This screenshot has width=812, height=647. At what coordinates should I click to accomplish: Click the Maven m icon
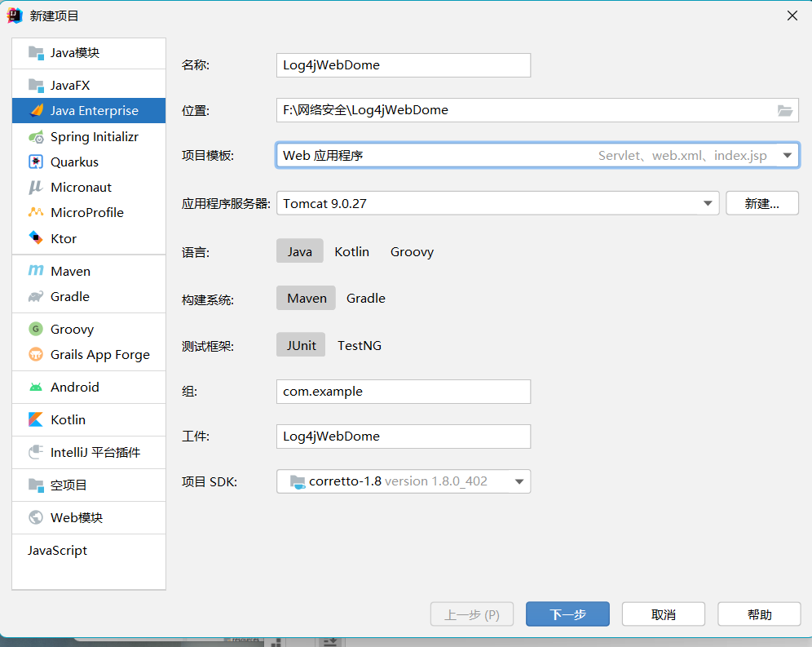coord(36,271)
